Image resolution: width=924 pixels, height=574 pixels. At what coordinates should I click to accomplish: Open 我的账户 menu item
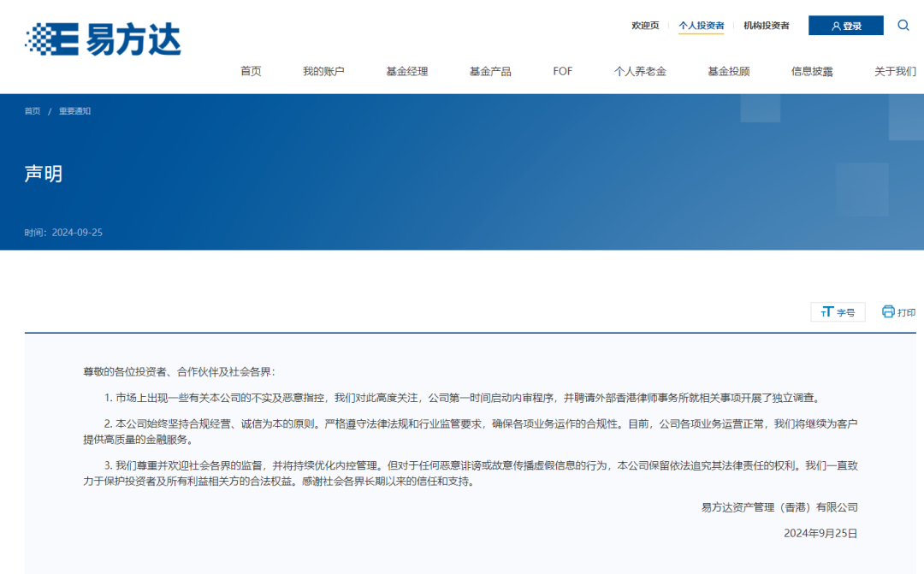323,71
